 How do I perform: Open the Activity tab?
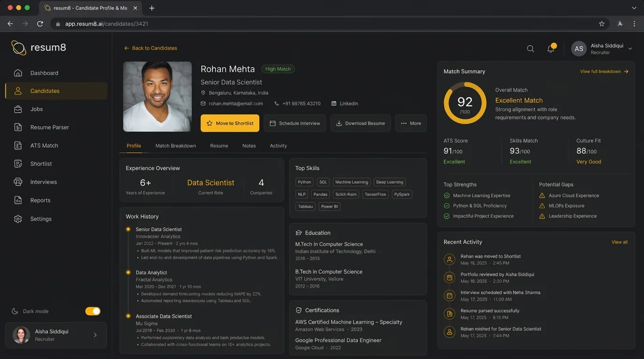278,146
